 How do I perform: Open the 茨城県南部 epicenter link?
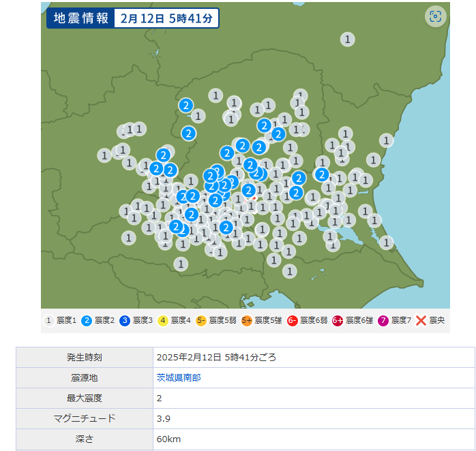pos(179,377)
